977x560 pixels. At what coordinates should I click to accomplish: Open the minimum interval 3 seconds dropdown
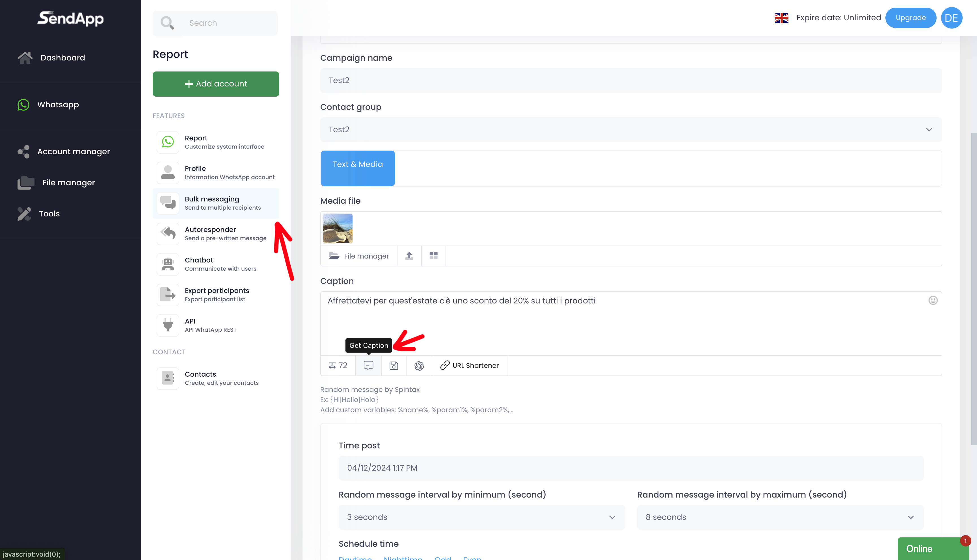481,517
